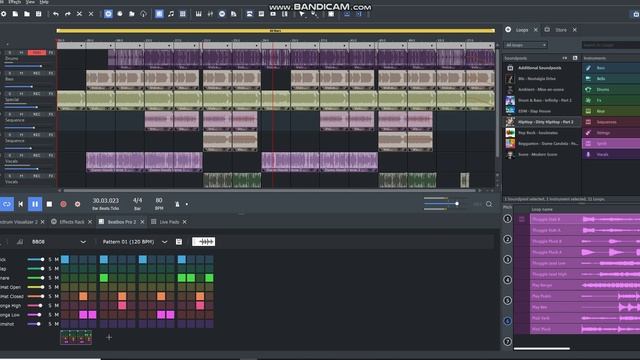Click the small dot next to the metronome
Image resolution: width=640 pixels, height=360 pixels.
click(187, 204)
